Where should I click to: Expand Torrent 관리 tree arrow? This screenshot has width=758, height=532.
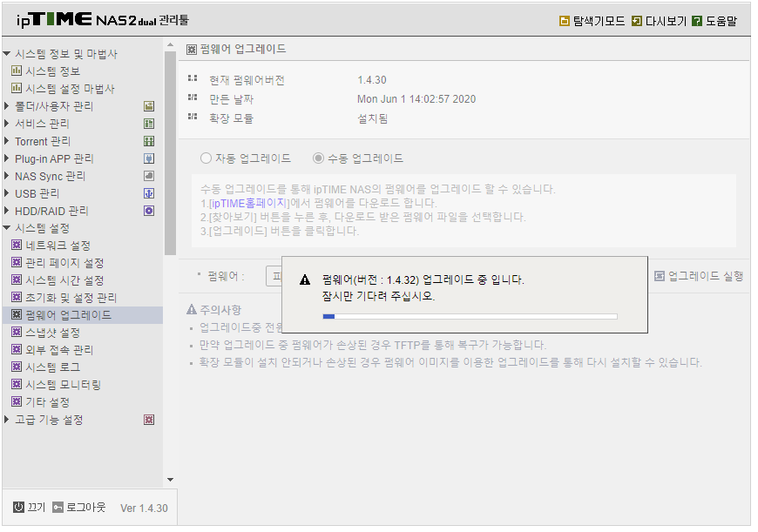pyautogui.click(x=6, y=140)
